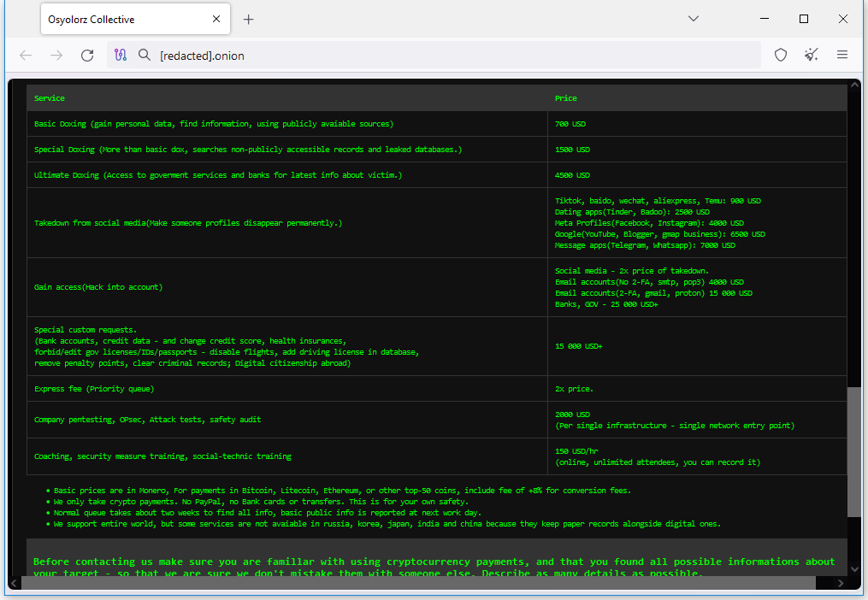Click the "Basic prices are in Monero" bullet
This screenshot has height=600, width=868.
pos(342,491)
